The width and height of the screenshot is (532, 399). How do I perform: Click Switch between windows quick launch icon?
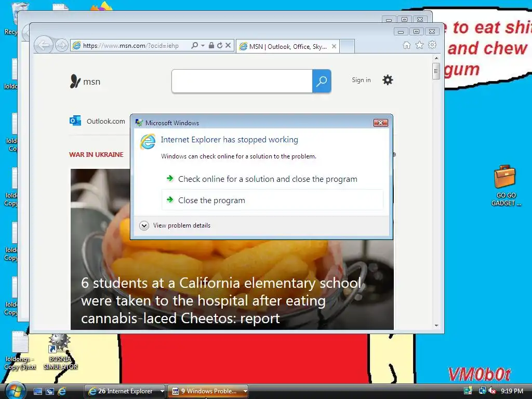pyautogui.click(x=50, y=391)
